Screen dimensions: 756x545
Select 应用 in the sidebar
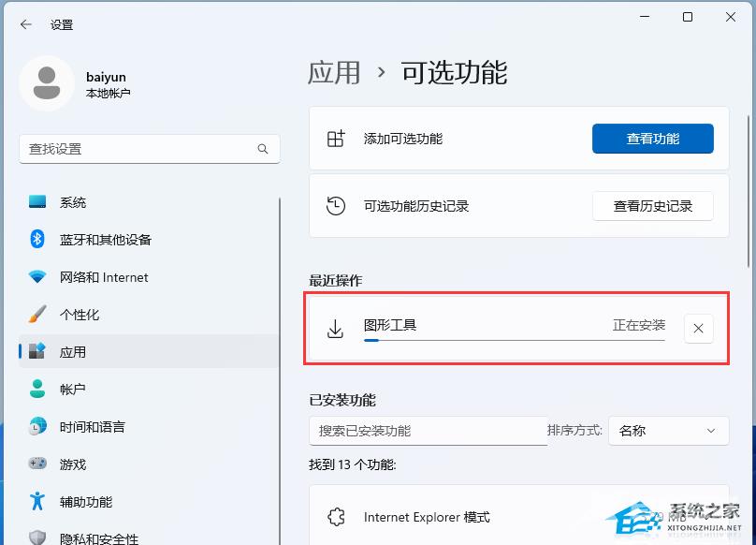pyautogui.click(x=149, y=351)
